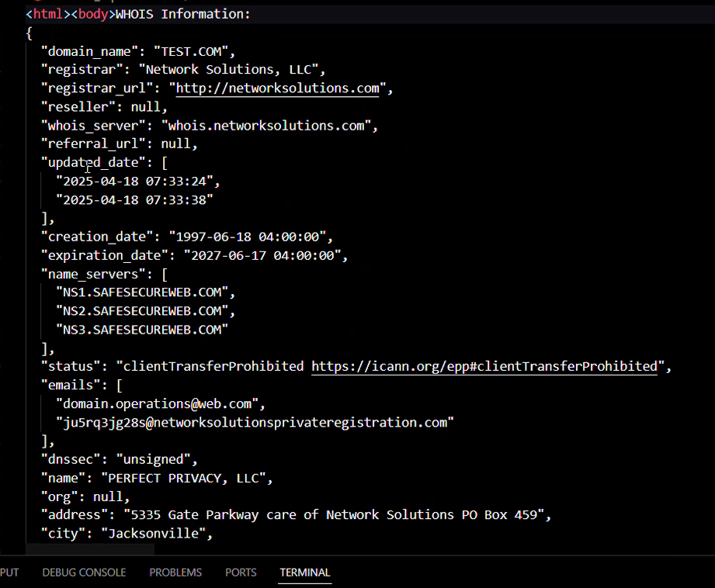Click the "referral_url" key
This screenshot has width=715, height=588.
click(x=93, y=144)
